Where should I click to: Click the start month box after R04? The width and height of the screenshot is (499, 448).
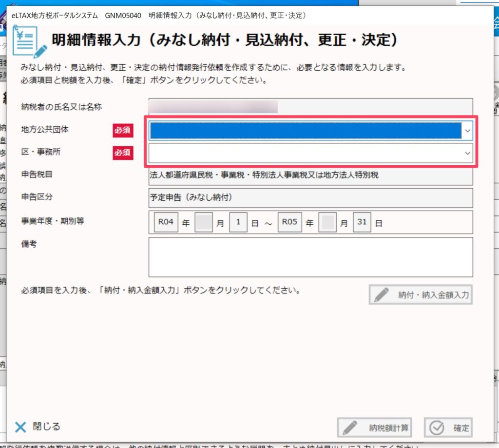[203, 222]
